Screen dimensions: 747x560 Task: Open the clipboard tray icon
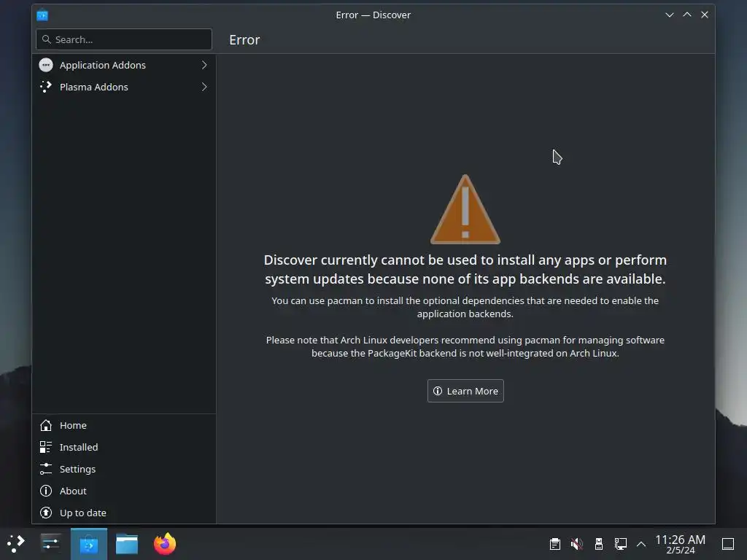coord(554,544)
